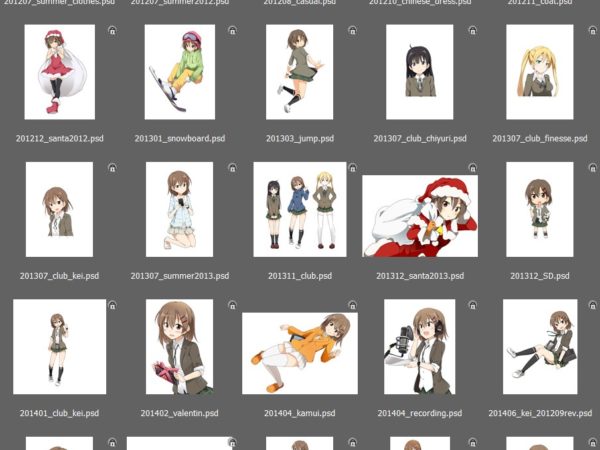
Task: Select the 201406_kei_201209rev.psd thumbnail
Action: click(x=540, y=347)
